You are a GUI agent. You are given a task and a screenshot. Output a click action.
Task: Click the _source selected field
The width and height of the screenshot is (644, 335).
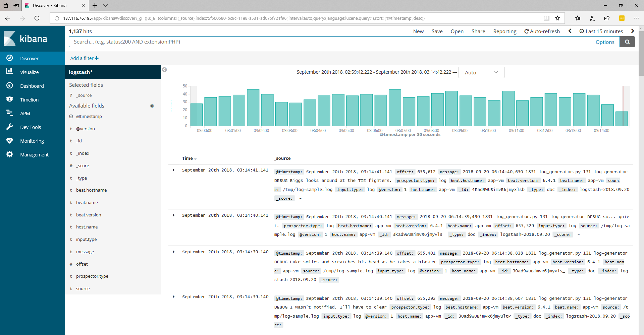[84, 95]
